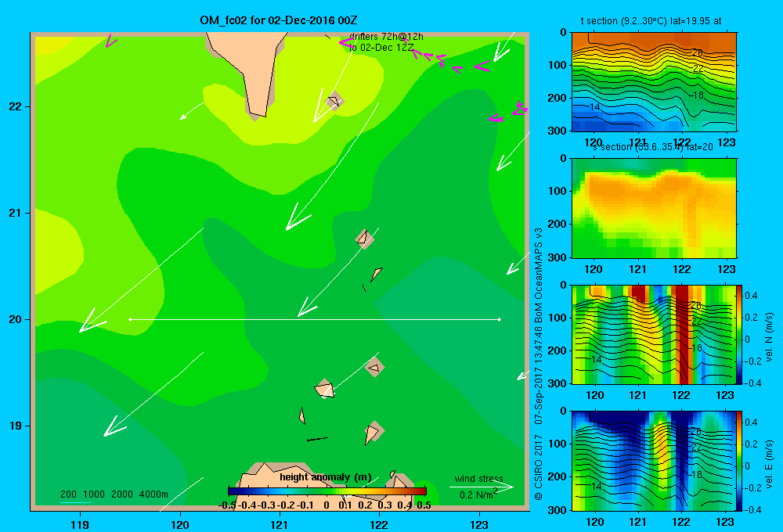Click the 300 depth tick on s section
Viewport: 783px width, 532px height.
tap(557, 257)
